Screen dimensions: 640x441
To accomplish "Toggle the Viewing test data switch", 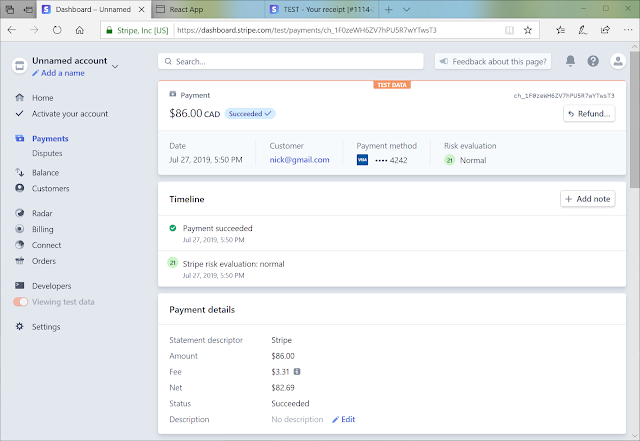I will point(20,302).
